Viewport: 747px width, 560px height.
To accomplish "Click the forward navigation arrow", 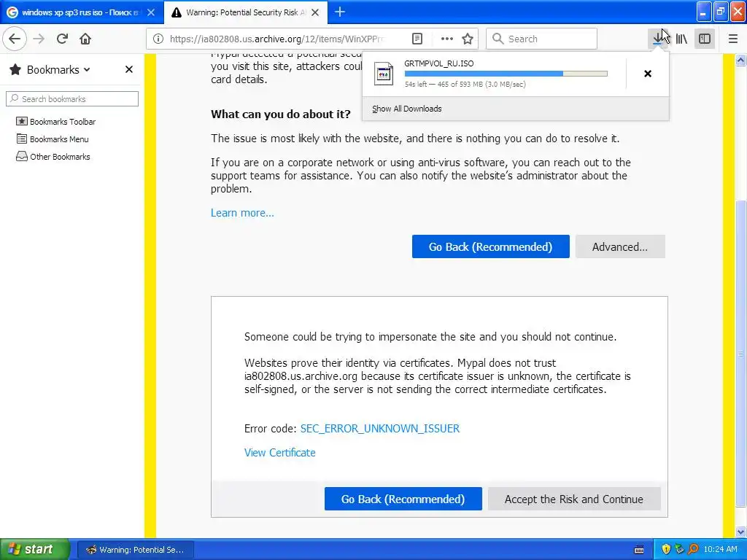I will [39, 39].
